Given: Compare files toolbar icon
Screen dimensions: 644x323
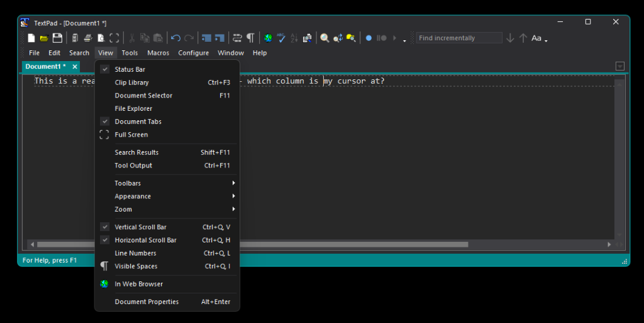Looking at the screenshot, I should click(307, 38).
